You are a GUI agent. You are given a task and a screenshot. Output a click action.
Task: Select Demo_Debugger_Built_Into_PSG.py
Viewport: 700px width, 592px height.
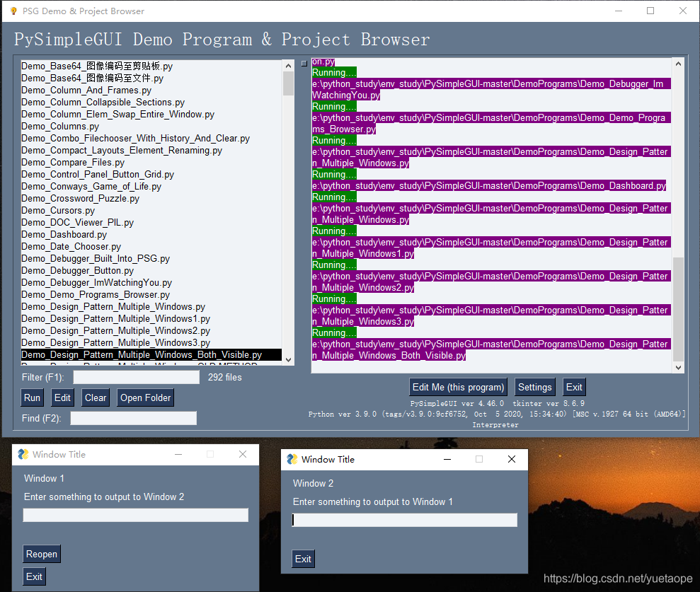click(151, 259)
